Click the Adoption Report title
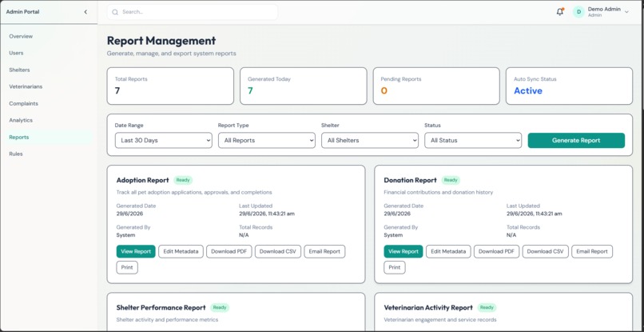The height and width of the screenshot is (332, 644). (x=142, y=180)
